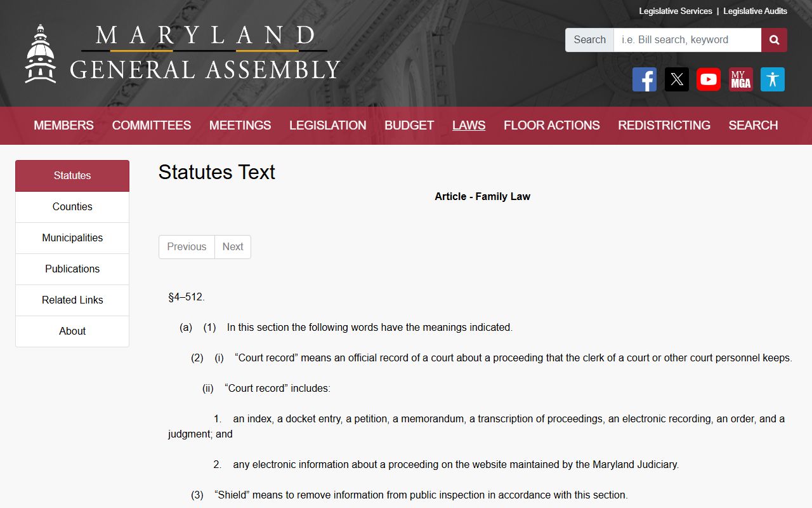Image resolution: width=812 pixels, height=508 pixels.
Task: Select the Counties sidebar item
Action: click(x=72, y=207)
